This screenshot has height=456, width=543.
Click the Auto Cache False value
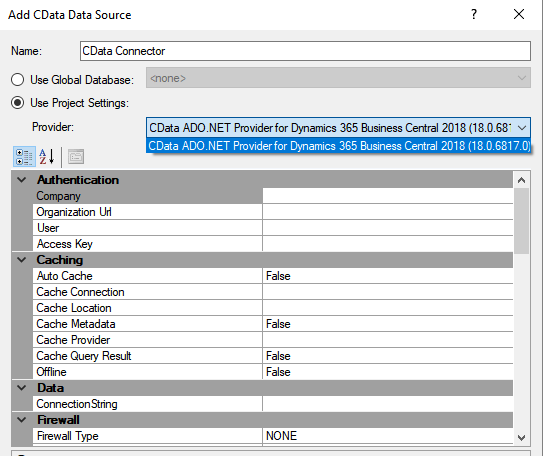coord(388,276)
